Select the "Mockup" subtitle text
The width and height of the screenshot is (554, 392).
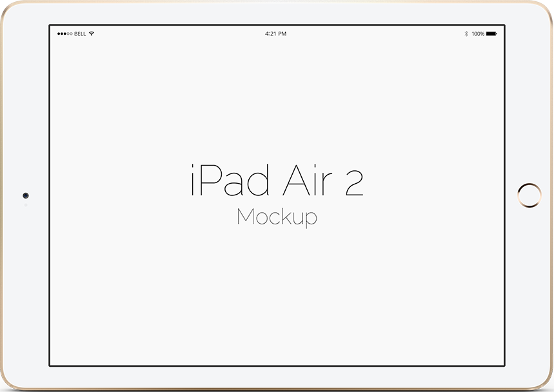[x=277, y=217]
